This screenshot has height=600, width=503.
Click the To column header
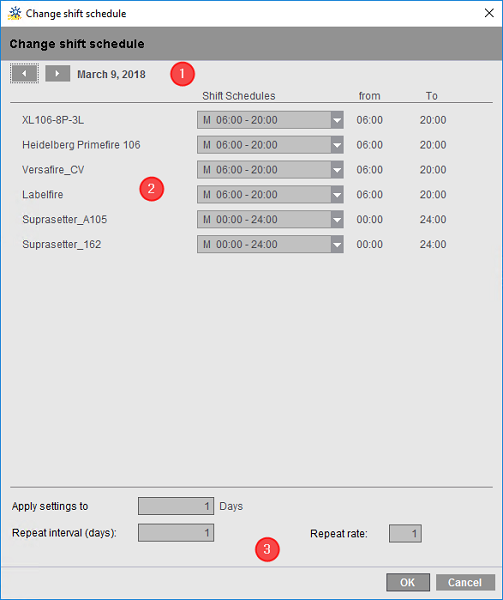432,96
